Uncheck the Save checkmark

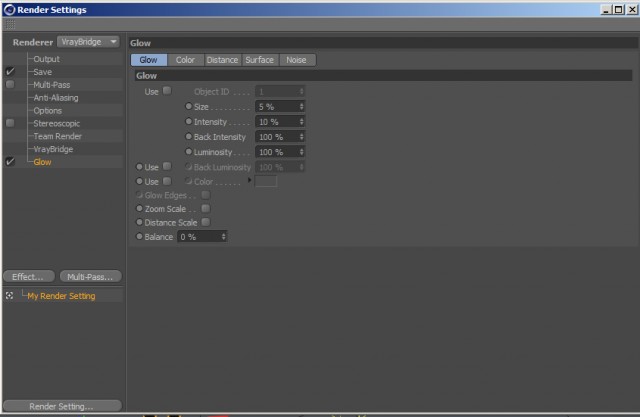click(x=10, y=71)
